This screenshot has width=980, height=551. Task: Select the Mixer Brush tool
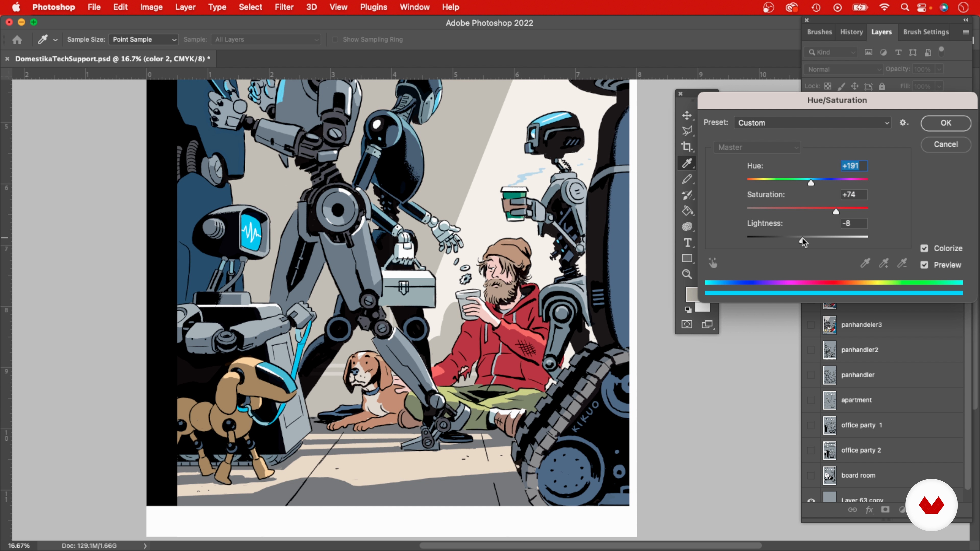coord(687,195)
